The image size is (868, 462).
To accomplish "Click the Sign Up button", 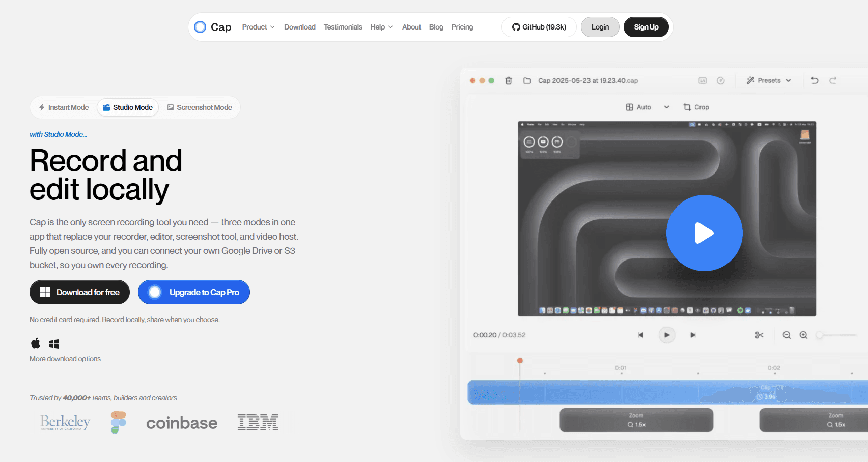I will 646,27.
